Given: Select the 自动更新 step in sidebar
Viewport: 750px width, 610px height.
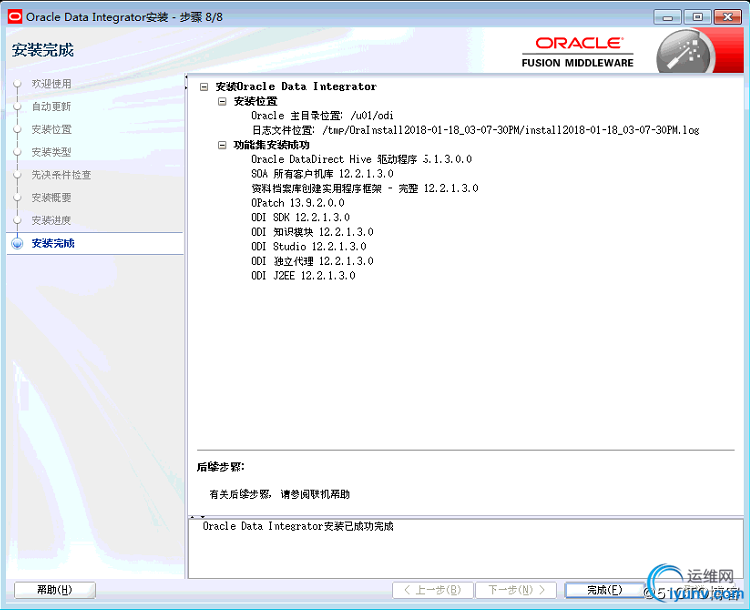Looking at the screenshot, I should pos(52,107).
